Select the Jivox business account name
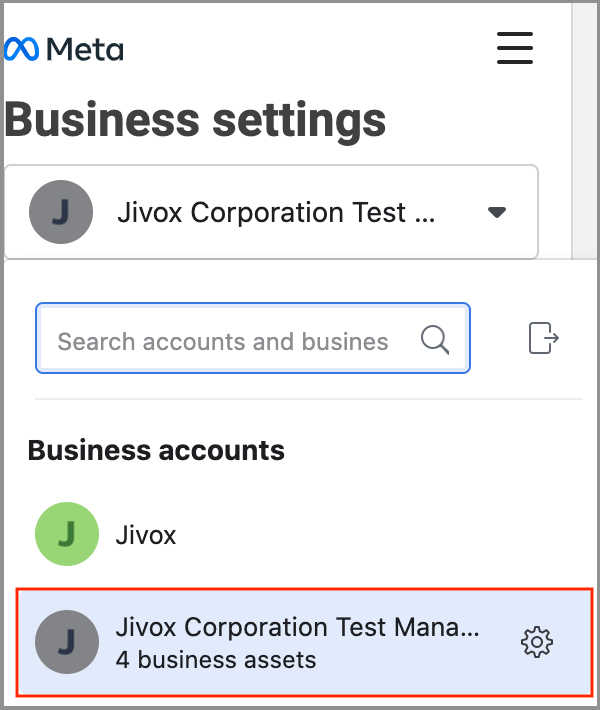The width and height of the screenshot is (600, 710). tap(146, 535)
